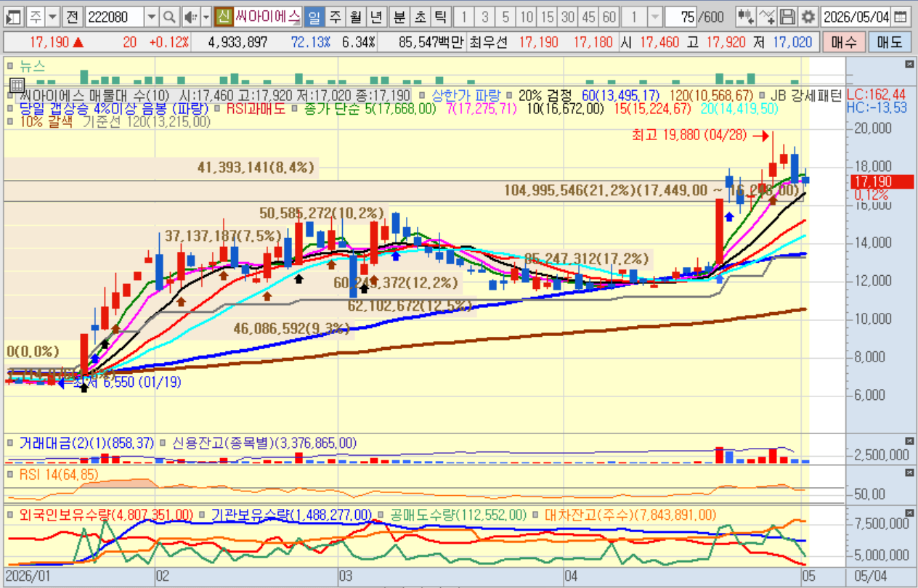The width and height of the screenshot is (918, 588).
Task: Click the candle count 75 input field
Action: (683, 16)
